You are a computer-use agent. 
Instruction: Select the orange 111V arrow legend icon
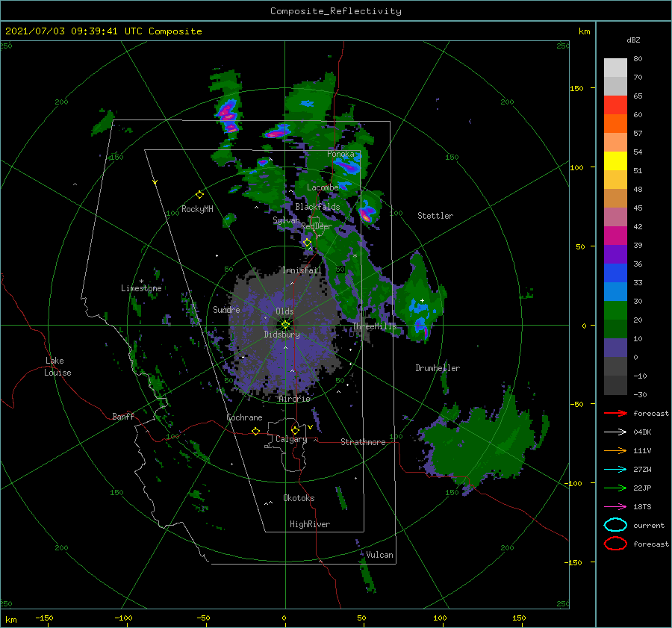point(615,450)
